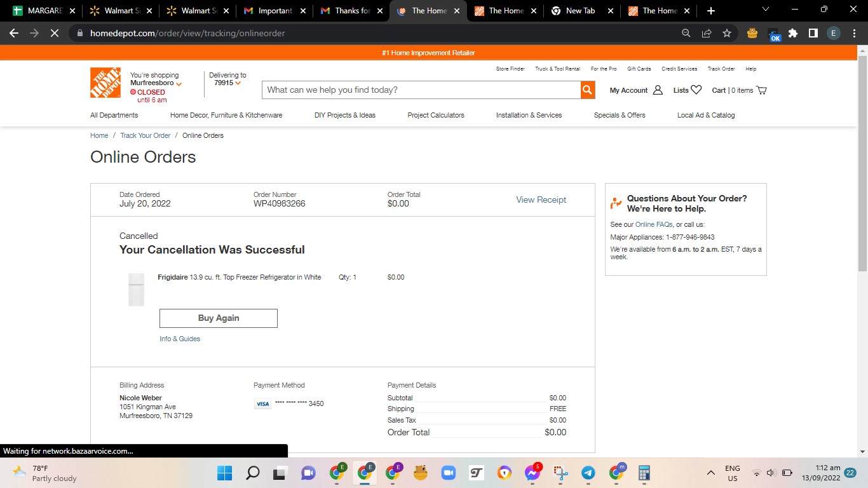Change delivery ZIP code 79915
Screen dimensions: 868x488
[x=227, y=83]
